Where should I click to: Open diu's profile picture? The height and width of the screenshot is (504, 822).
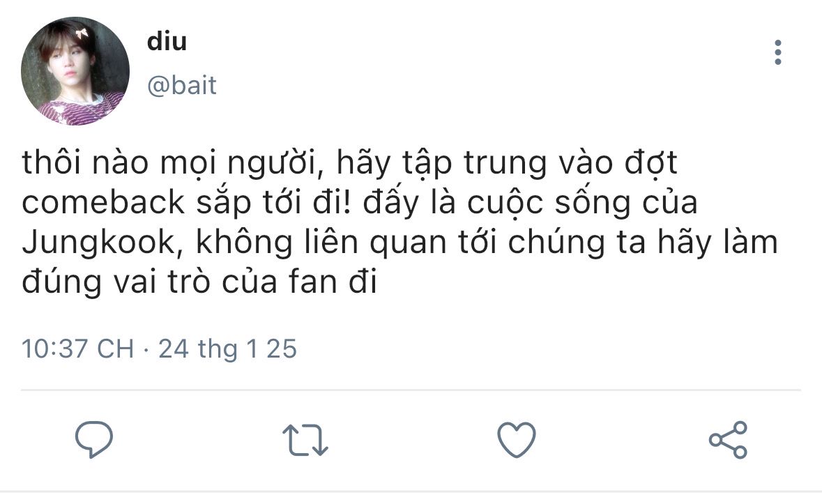point(75,70)
